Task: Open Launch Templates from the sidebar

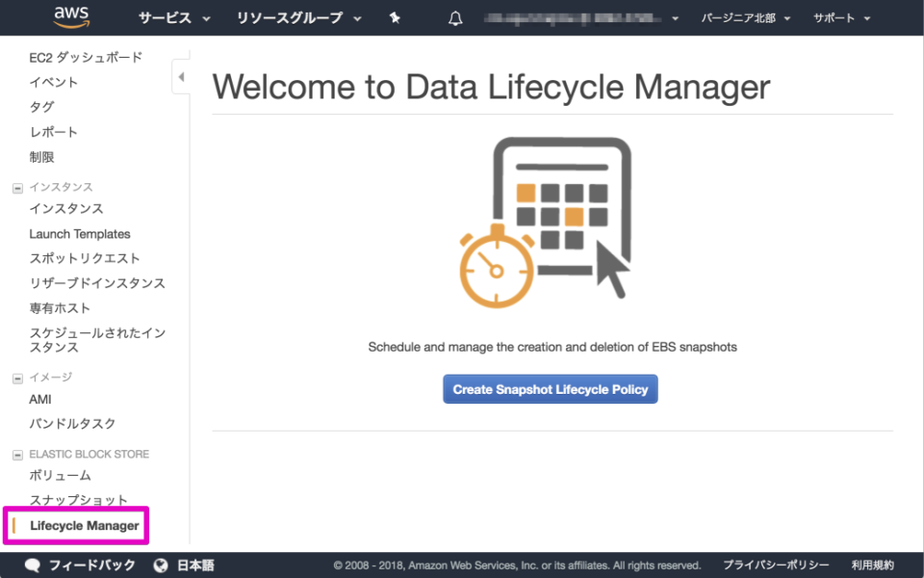Action: tap(80, 233)
